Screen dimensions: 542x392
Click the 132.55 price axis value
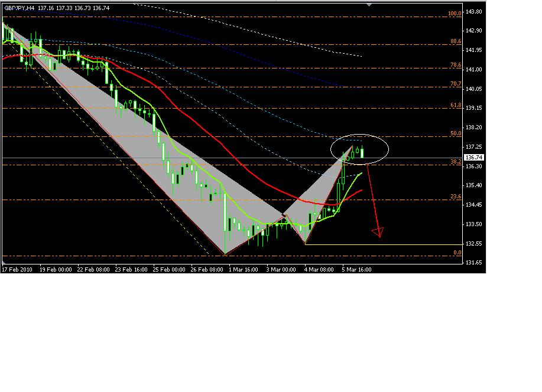click(x=475, y=243)
